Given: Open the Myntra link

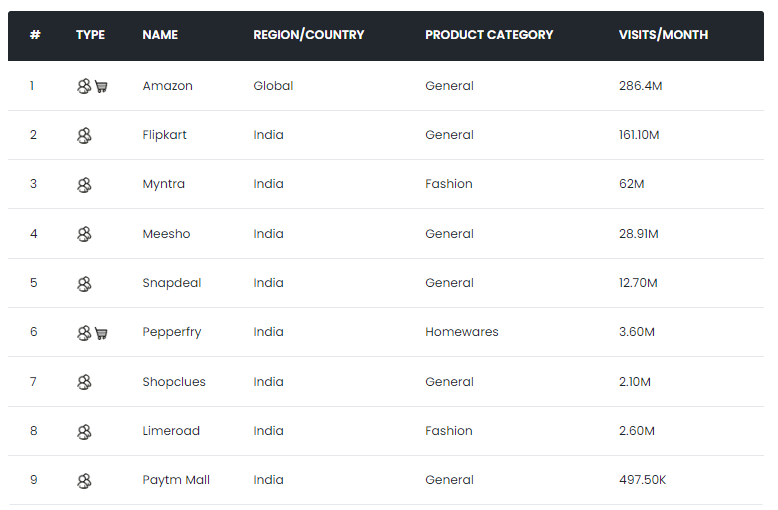Looking at the screenshot, I should [163, 184].
